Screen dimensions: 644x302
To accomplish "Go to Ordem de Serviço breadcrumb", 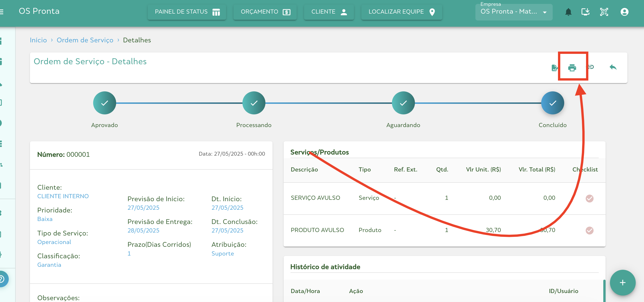I will tap(85, 40).
